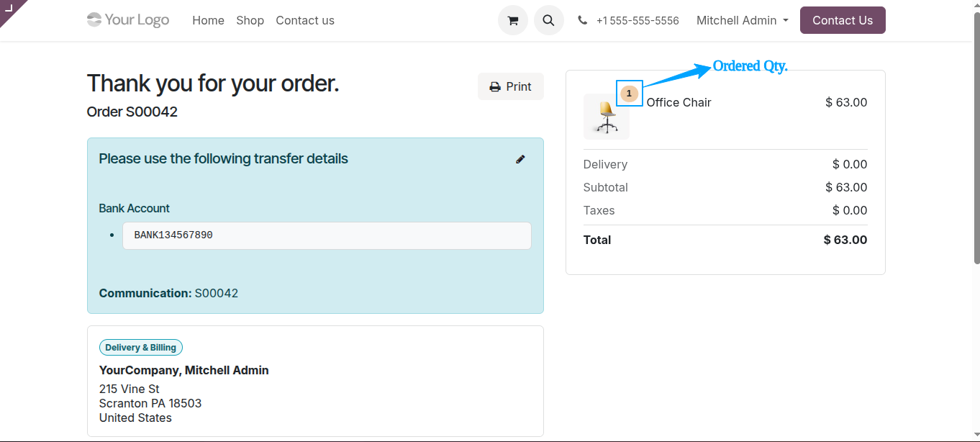Screen dimensions: 980x442
Task: Open the shopping cart icon
Action: tap(512, 20)
